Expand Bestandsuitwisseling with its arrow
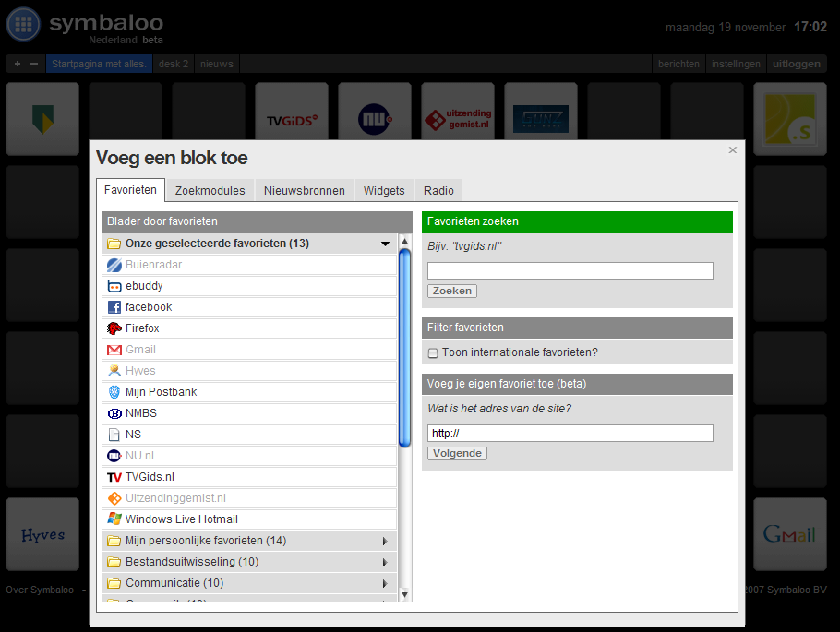The height and width of the screenshot is (632, 840). [x=385, y=563]
